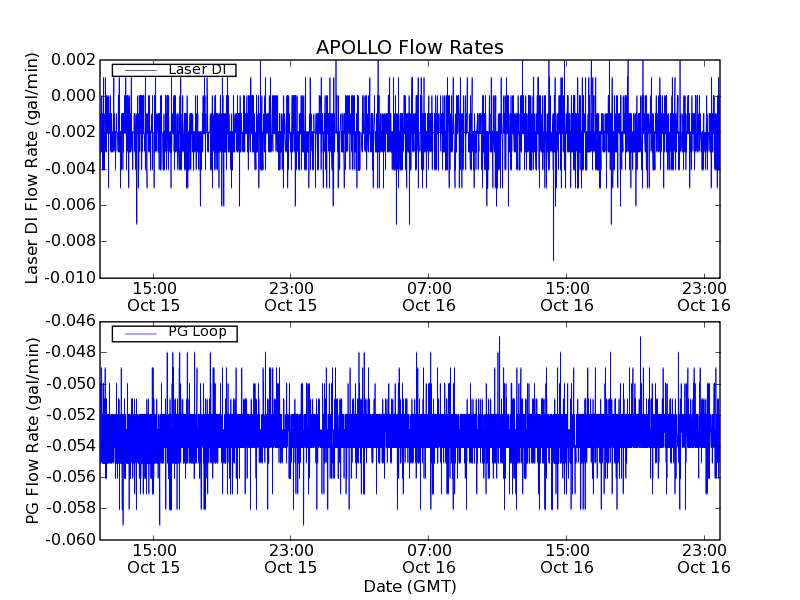Click top plot's 07:00 Oct 16 tick label
800x600 pixels.
tap(429, 296)
